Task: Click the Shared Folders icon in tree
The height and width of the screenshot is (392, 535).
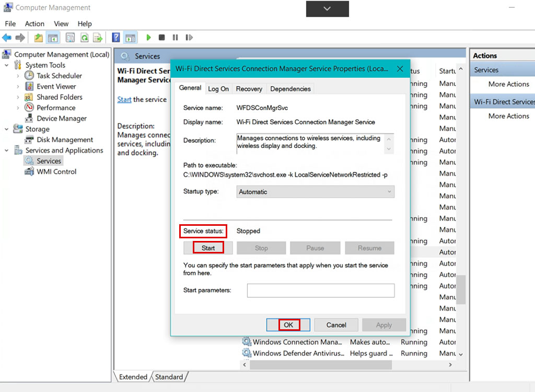Action: pyautogui.click(x=29, y=97)
